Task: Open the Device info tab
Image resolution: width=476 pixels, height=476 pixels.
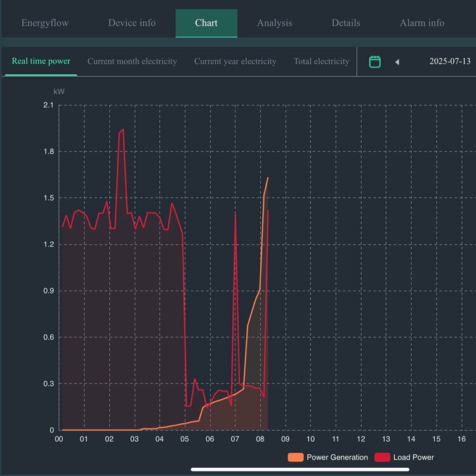Action: click(131, 23)
